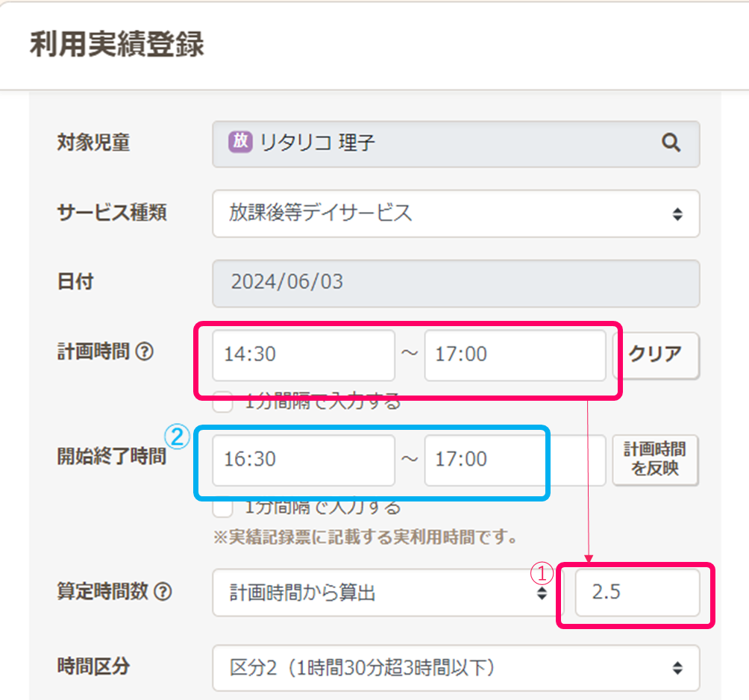
Task: Click the help icon beside 算定時間数
Action: tap(163, 593)
